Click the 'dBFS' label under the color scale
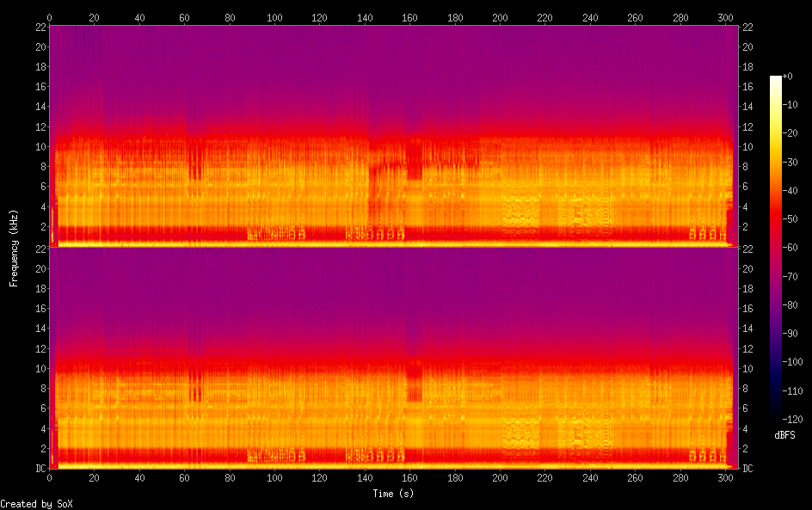 tap(785, 436)
